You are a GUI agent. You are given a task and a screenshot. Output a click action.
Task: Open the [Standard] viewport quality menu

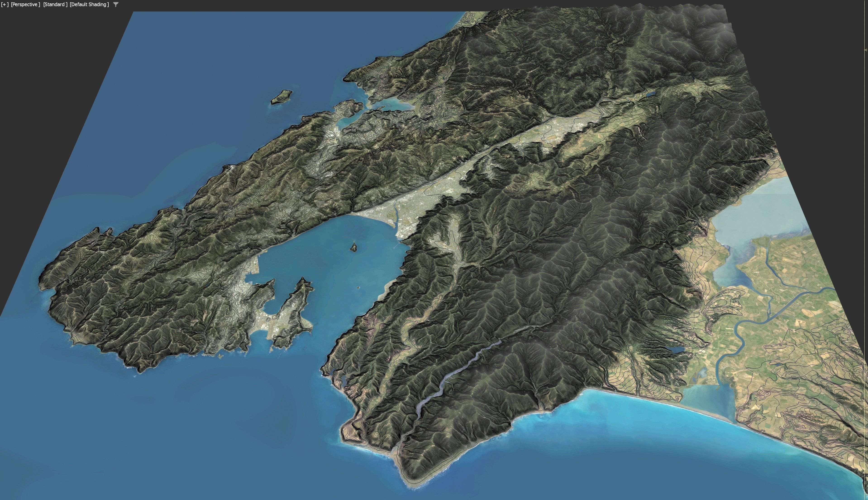tap(55, 5)
